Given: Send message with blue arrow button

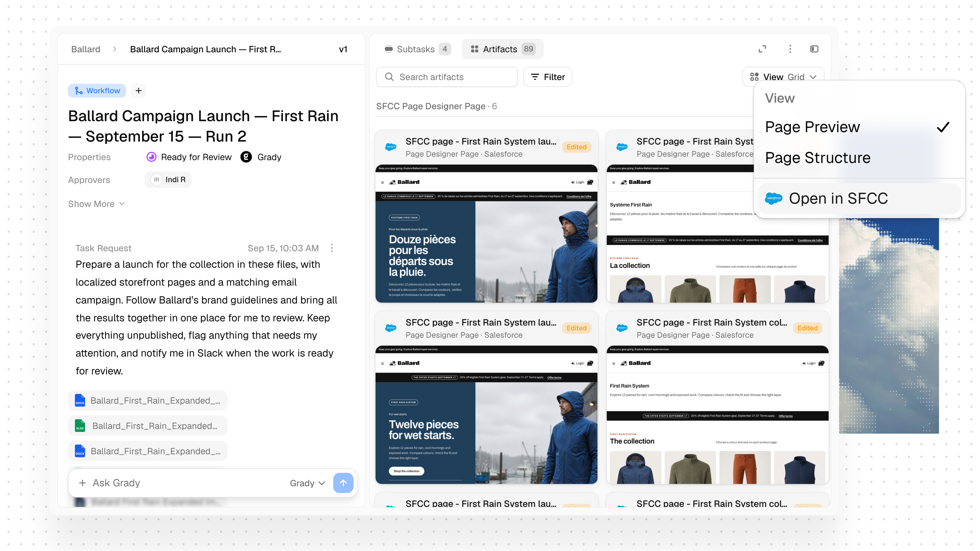Looking at the screenshot, I should click(343, 483).
